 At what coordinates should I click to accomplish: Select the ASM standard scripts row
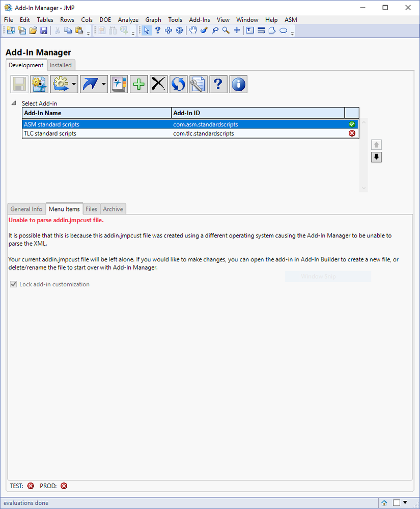190,124
